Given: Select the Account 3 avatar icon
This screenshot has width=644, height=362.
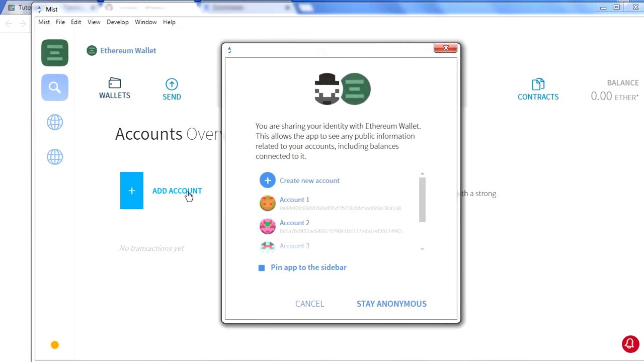Looking at the screenshot, I should (268, 246).
